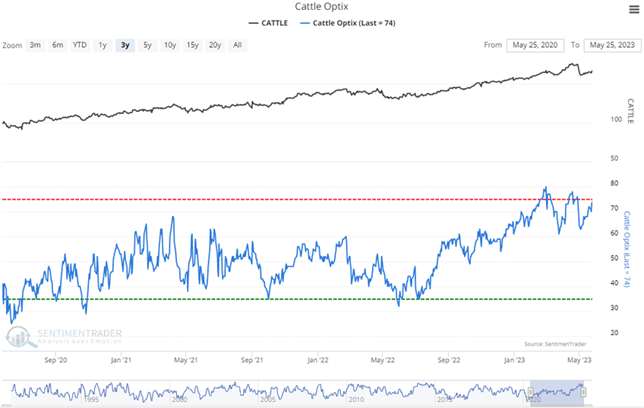Viewport: 644px width, 408px height.
Task: Select the 3m zoom range
Action: (35, 45)
